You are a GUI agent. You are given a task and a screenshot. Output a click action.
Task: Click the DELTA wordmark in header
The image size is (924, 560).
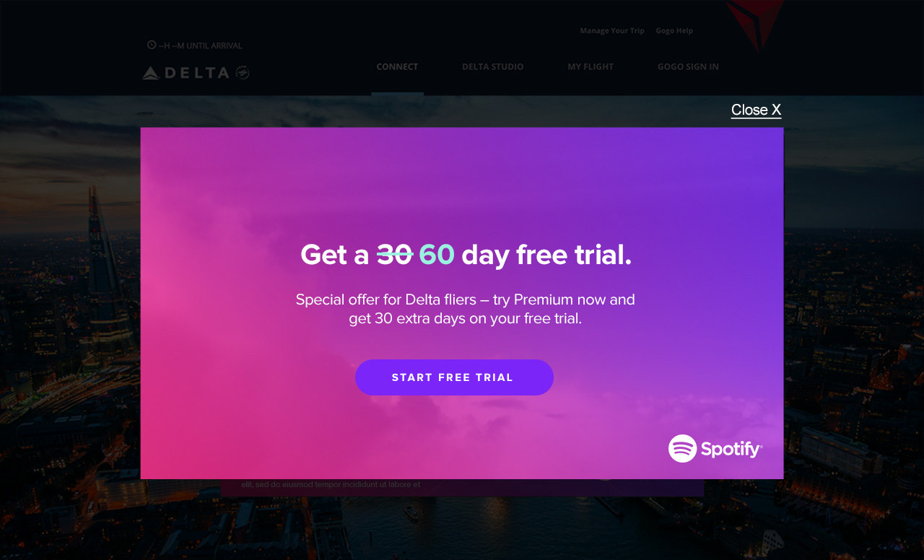(196, 73)
